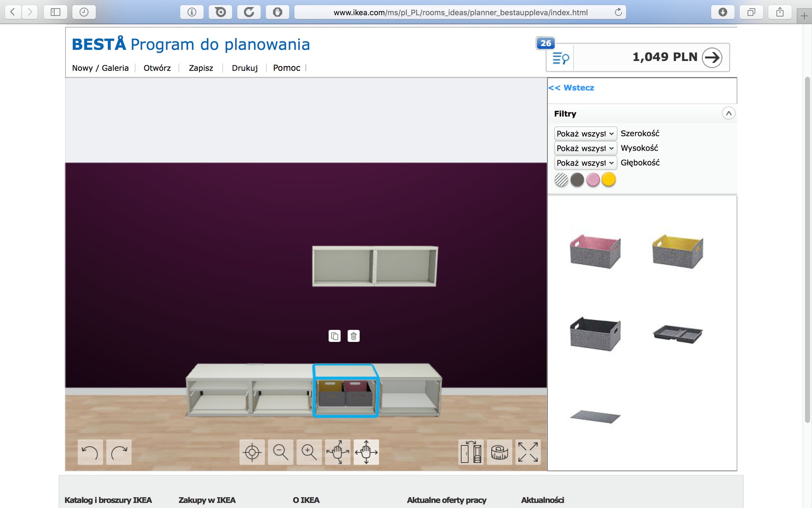Click the center view crosshair icon
Image resolution: width=812 pixels, height=508 pixels.
click(x=252, y=452)
